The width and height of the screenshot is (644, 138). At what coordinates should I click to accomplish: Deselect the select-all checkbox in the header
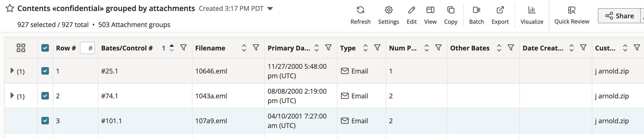pyautogui.click(x=45, y=48)
